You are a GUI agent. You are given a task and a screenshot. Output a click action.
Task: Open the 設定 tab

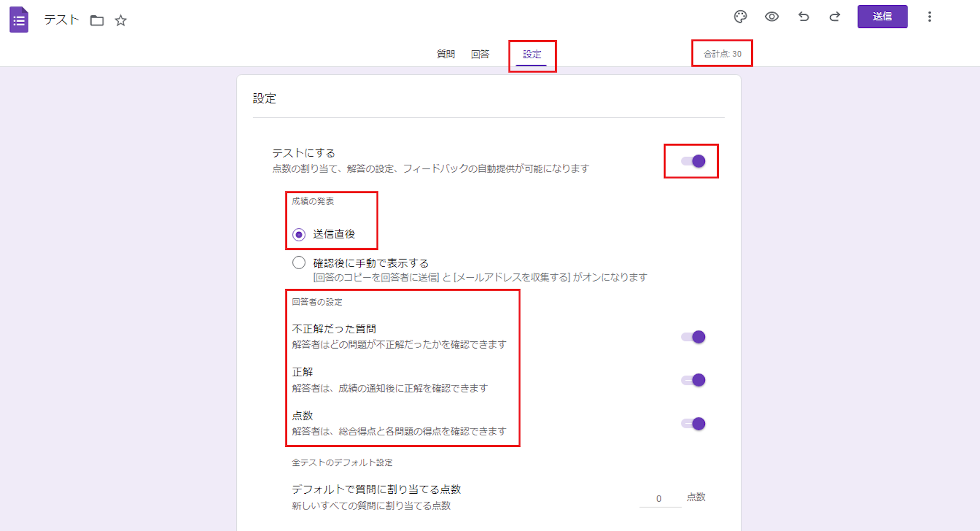(x=532, y=54)
